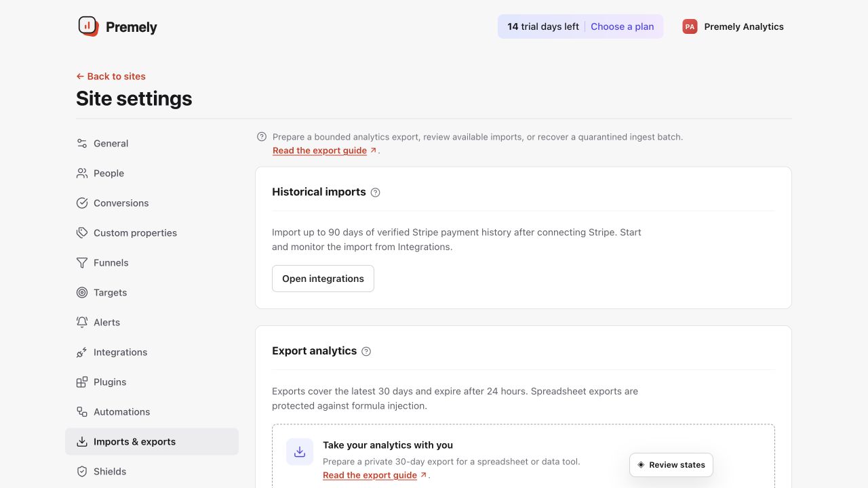868x488 pixels.
Task: Go to the People settings section
Action: [x=152, y=174]
